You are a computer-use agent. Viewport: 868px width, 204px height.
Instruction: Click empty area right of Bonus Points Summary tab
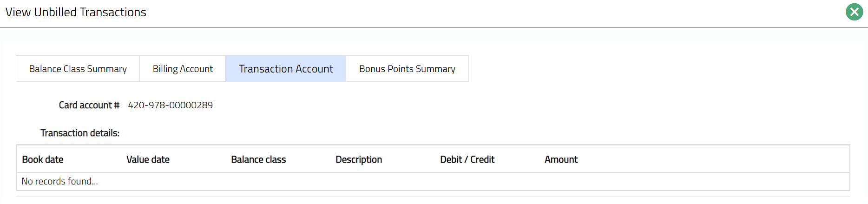pyautogui.click(x=651, y=69)
